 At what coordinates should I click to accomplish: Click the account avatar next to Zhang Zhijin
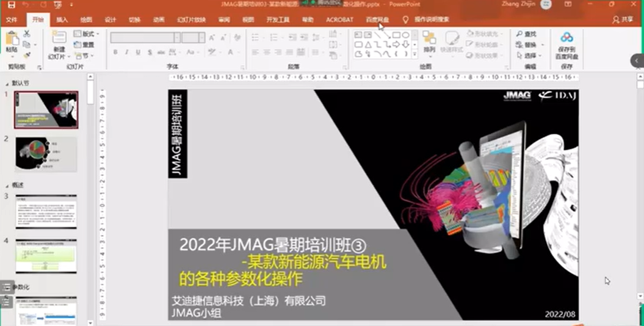point(546,4)
